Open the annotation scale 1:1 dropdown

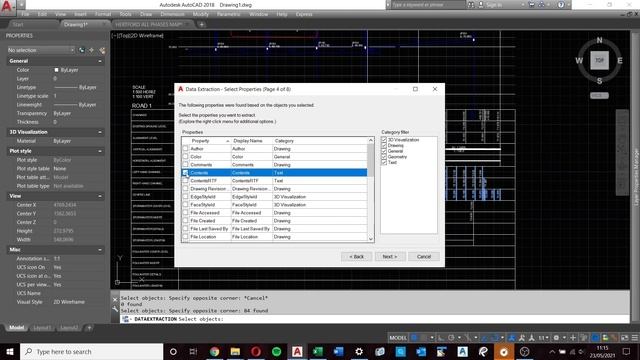pyautogui.click(x=542, y=338)
